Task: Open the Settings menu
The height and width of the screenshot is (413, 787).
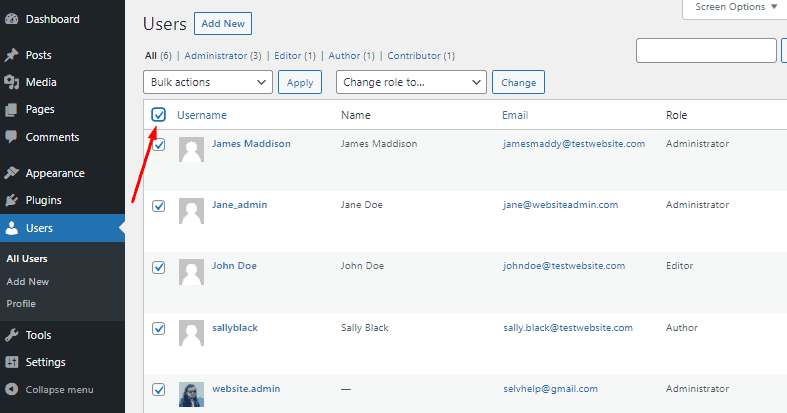Action: point(45,362)
